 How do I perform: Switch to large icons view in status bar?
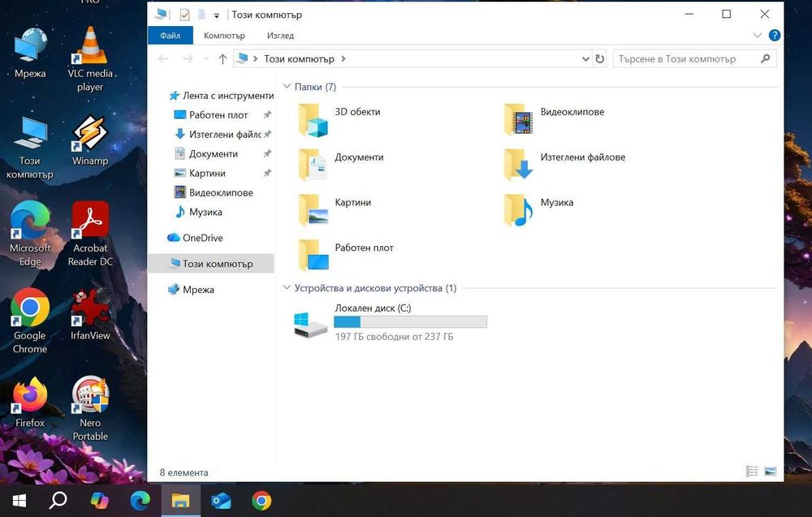tap(770, 472)
